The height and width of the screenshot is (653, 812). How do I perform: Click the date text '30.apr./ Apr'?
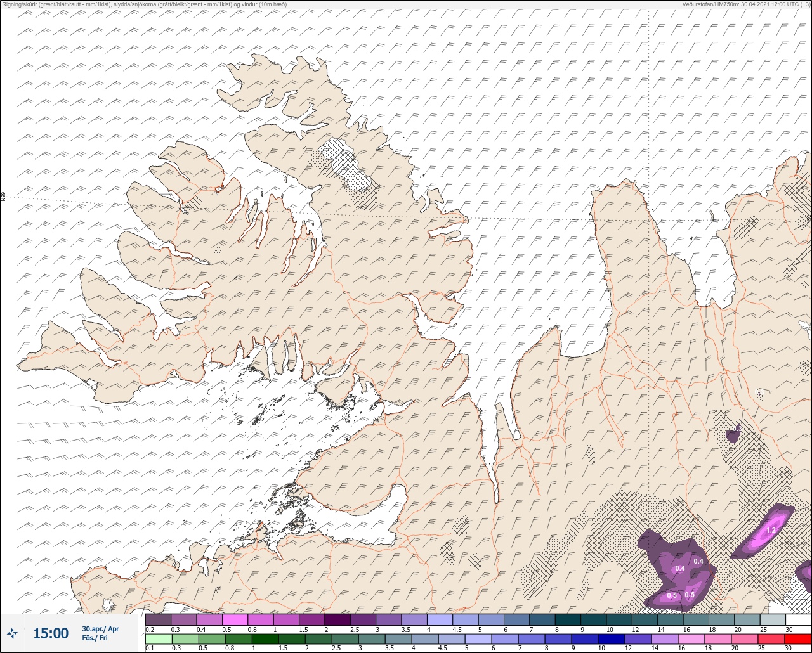click(x=100, y=629)
